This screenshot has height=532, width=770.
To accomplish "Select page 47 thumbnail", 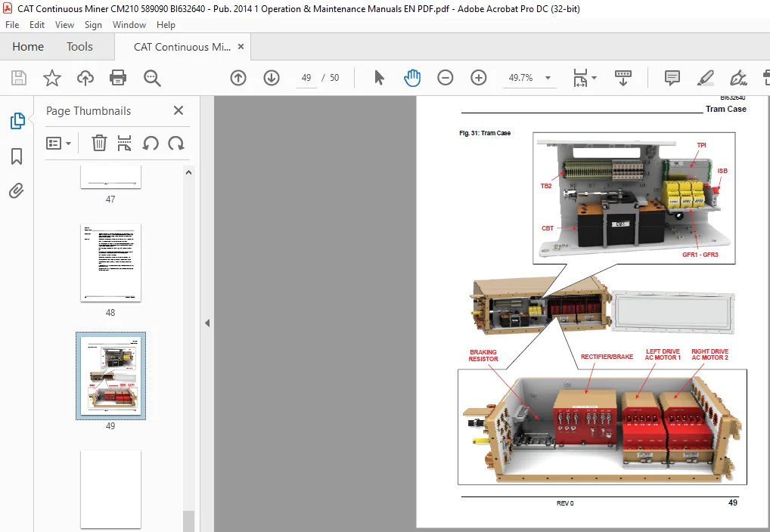I will pyautogui.click(x=110, y=177).
